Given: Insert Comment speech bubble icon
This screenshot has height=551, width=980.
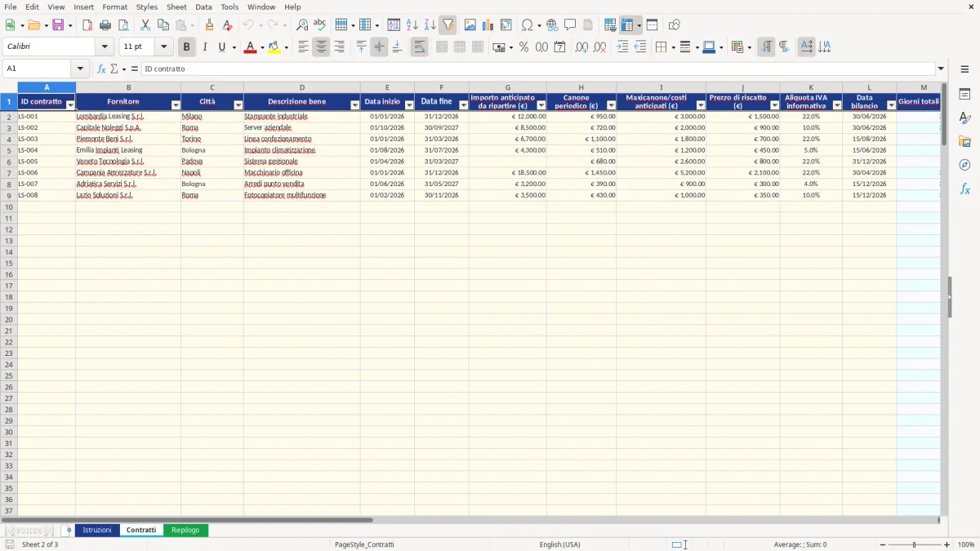Looking at the screenshot, I should pos(570,25).
